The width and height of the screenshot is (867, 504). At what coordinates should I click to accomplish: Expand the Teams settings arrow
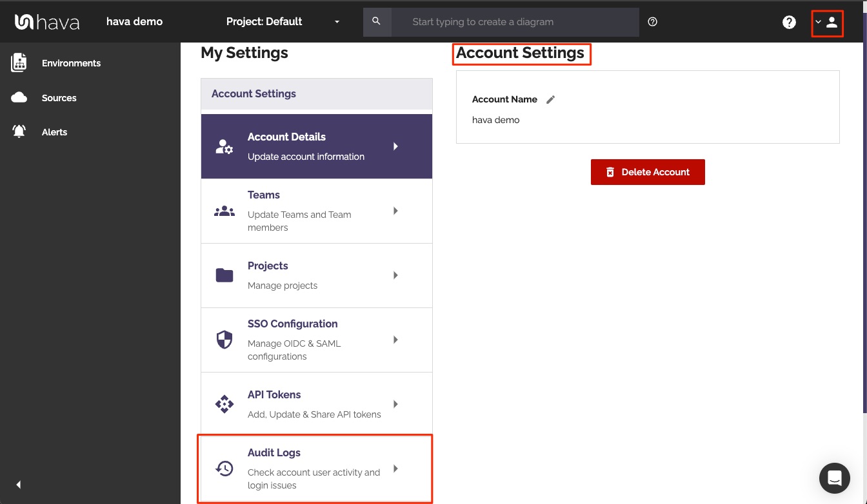point(395,211)
